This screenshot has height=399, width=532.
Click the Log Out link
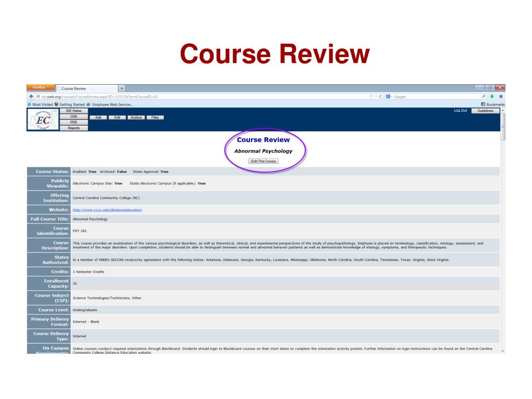(460, 110)
